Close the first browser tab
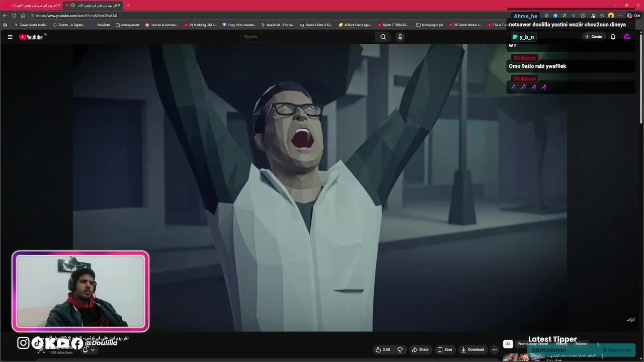The image size is (644, 362). pos(59,5)
